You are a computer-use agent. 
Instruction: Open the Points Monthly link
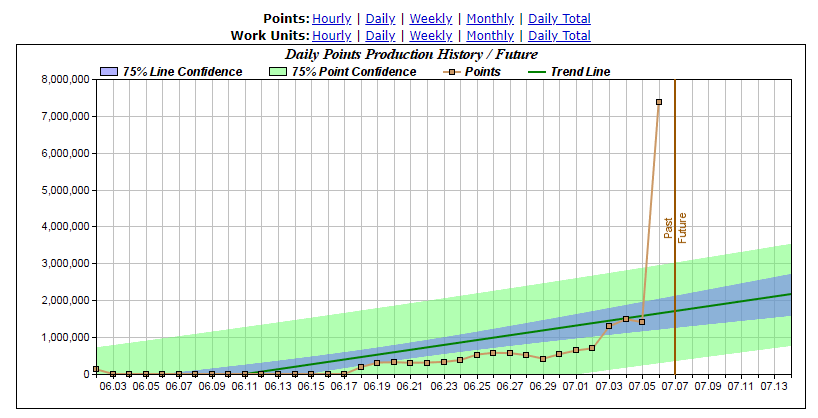point(490,19)
